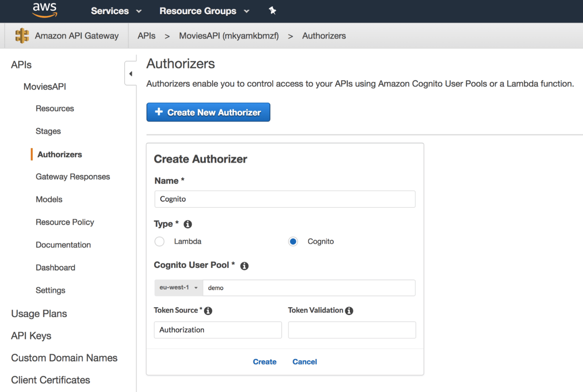The height and width of the screenshot is (392, 583).
Task: Open Stages in the sidebar
Action: (x=48, y=131)
